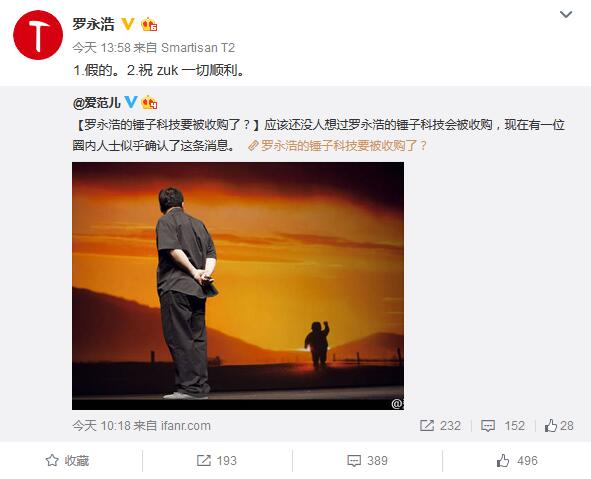Image resolution: width=591 pixels, height=479 pixels.
Task: Toggle 收藏 favorite on this post
Action: point(67,461)
